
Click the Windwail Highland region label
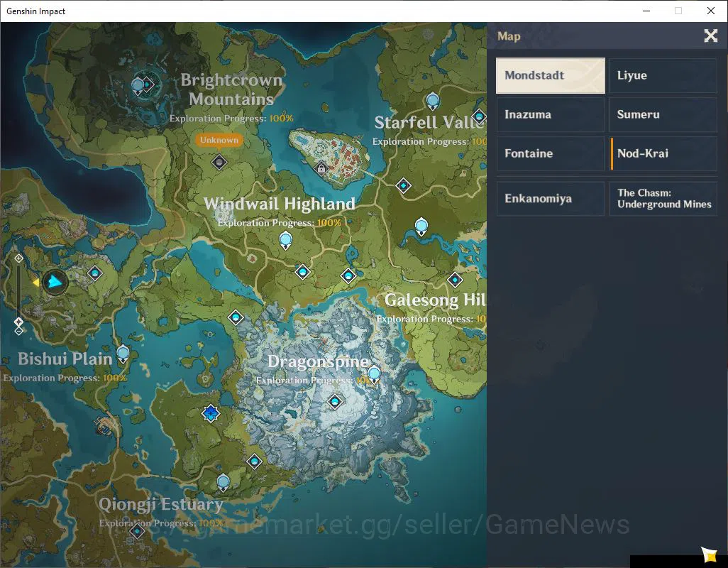click(280, 204)
